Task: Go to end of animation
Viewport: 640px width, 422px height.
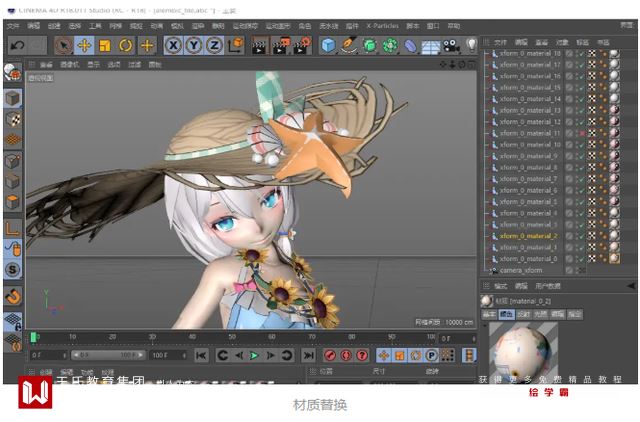Action: click(x=309, y=355)
